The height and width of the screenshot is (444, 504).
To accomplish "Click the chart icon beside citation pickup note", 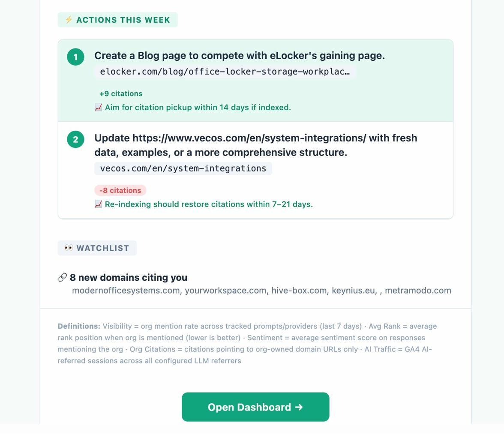I will tap(98, 107).
